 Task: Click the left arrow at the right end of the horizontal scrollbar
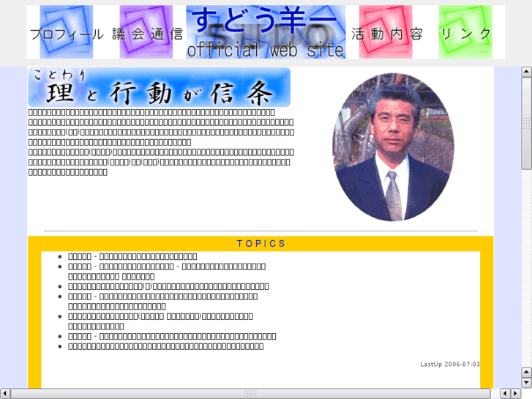coord(505,393)
